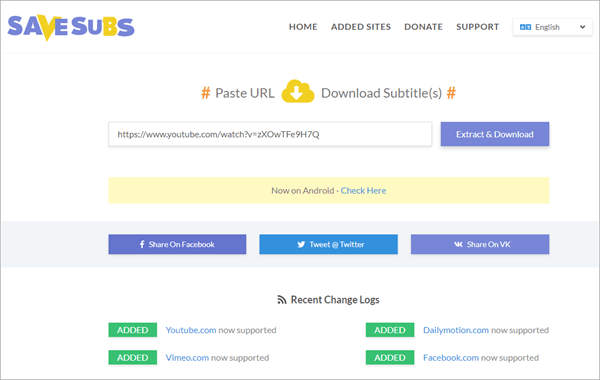This screenshot has height=380, width=600.
Task: Click the ADDED badge beside Youtube.com
Action: tap(132, 330)
